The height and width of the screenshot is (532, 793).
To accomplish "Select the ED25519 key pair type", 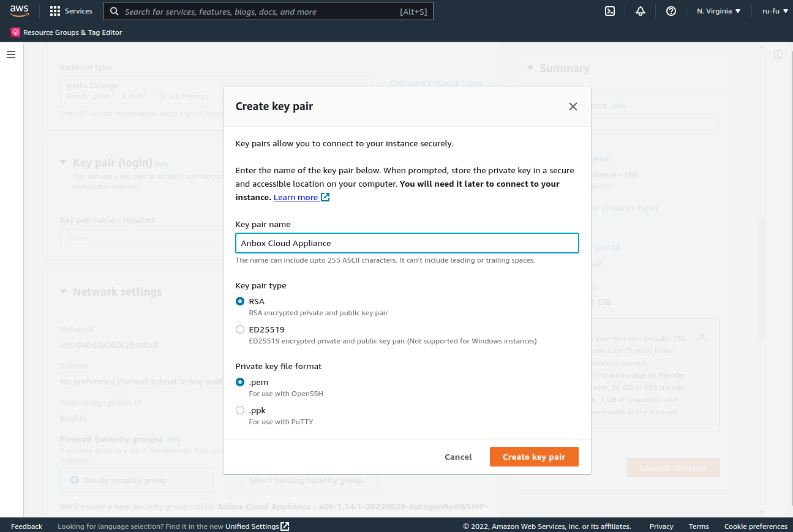I will [x=240, y=329].
